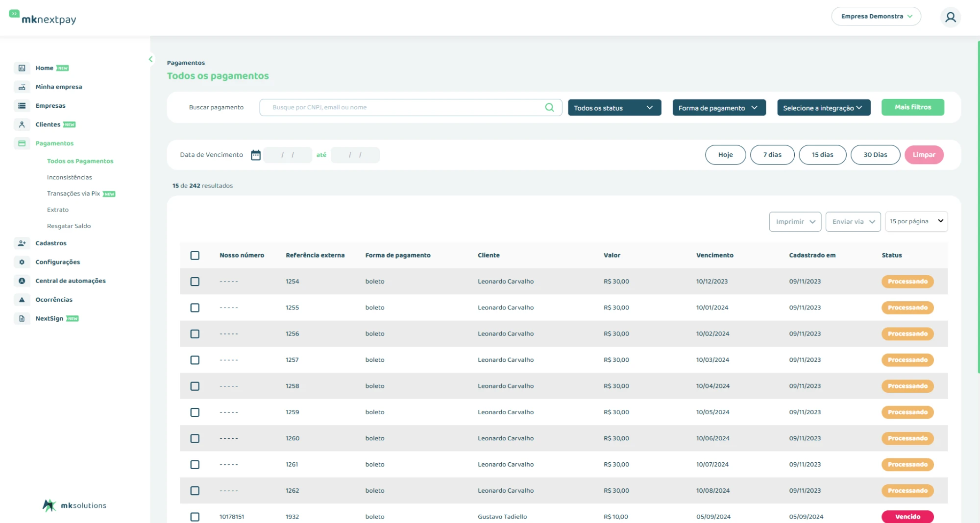Click the search magnifier icon
The width and height of the screenshot is (980, 523).
[549, 107]
